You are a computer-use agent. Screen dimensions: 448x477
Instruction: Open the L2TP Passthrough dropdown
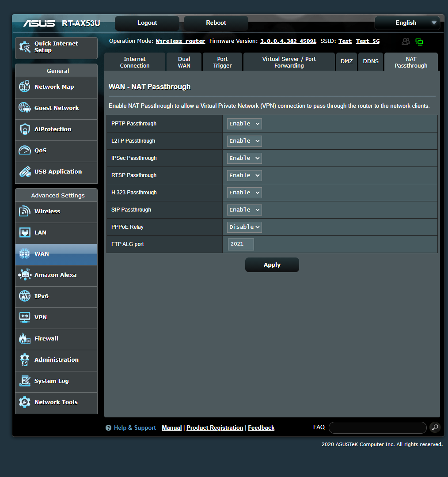pos(244,141)
